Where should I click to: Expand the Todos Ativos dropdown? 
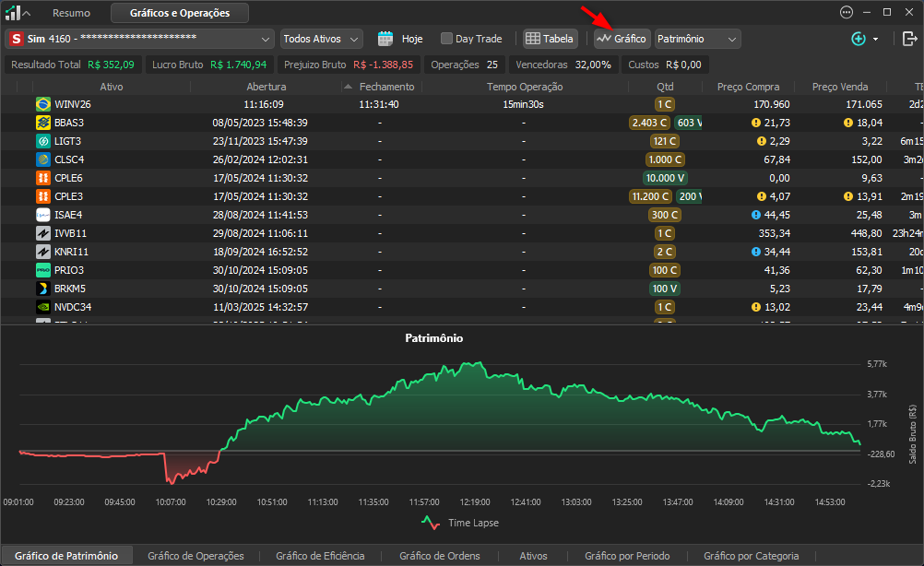pyautogui.click(x=321, y=39)
